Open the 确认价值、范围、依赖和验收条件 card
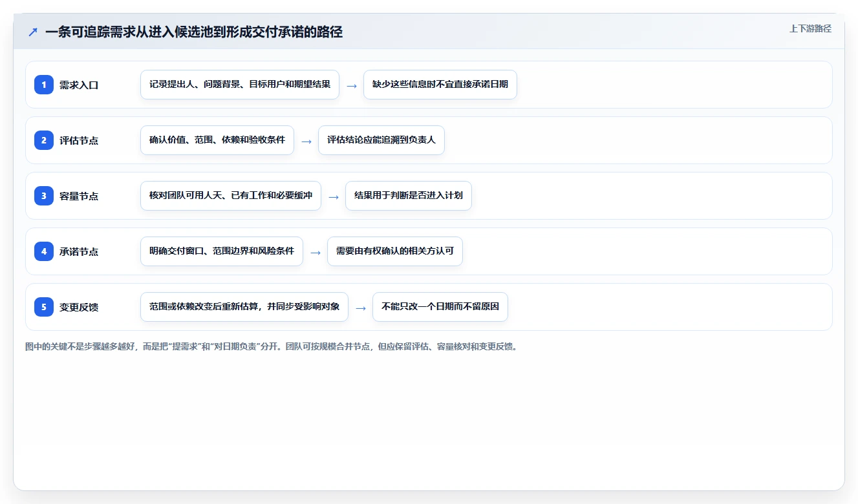This screenshot has height=504, width=858. coord(217,140)
